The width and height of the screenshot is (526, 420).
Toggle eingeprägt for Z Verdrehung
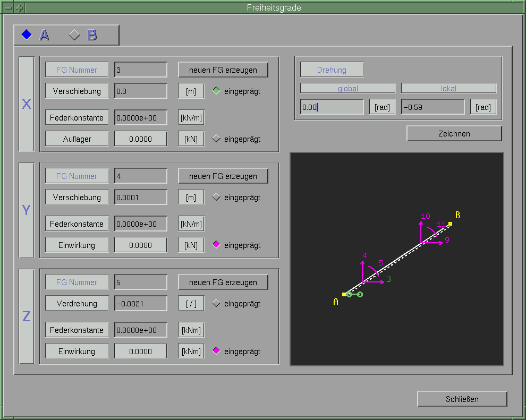pos(216,303)
